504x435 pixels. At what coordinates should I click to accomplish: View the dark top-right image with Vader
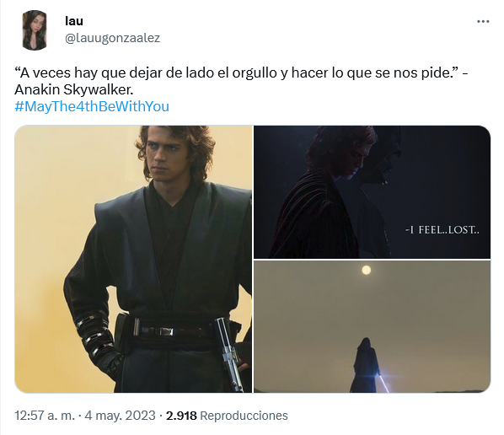[x=373, y=192]
